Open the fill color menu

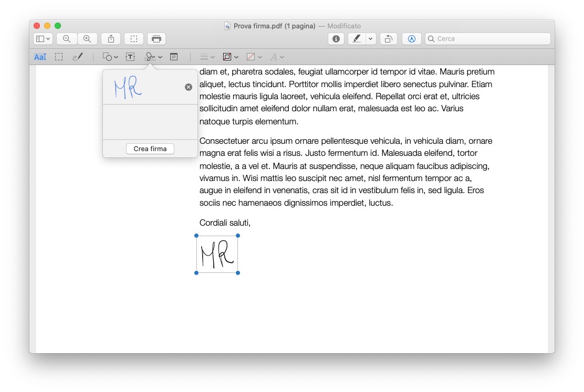coord(254,57)
